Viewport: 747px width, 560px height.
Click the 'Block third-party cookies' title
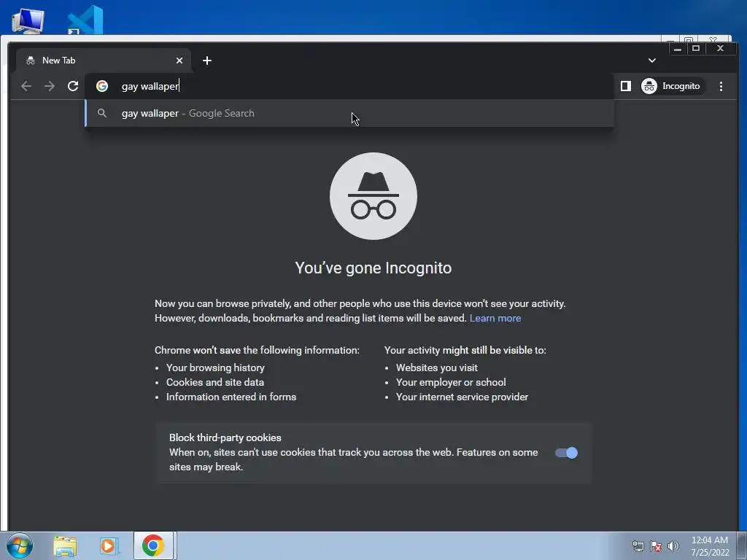coord(225,437)
